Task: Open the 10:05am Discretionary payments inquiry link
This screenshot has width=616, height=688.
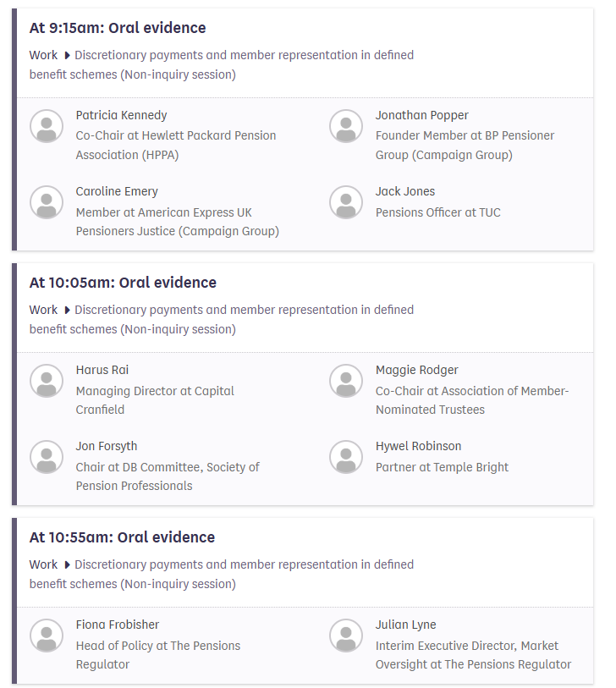Action: click(244, 311)
